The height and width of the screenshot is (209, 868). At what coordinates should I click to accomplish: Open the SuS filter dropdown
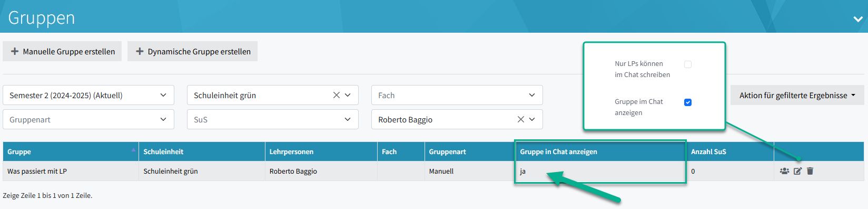(273, 119)
